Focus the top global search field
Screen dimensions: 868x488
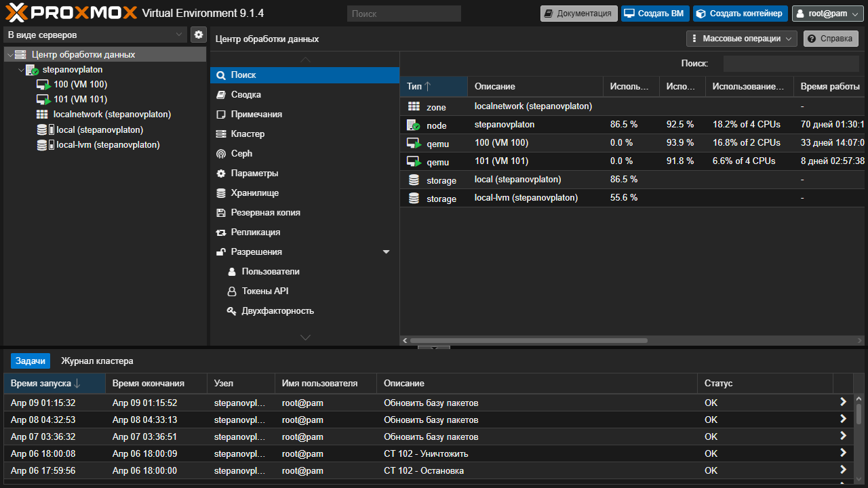404,14
